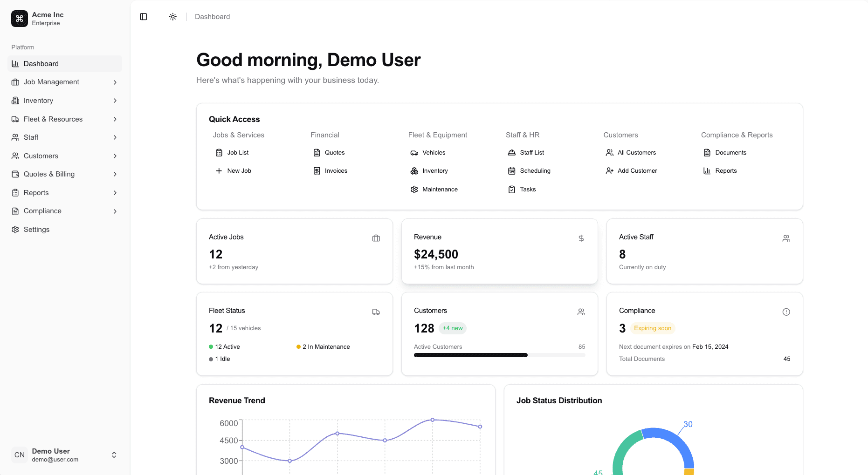
Task: Expand the Compliance sidebar chevron
Action: click(115, 211)
